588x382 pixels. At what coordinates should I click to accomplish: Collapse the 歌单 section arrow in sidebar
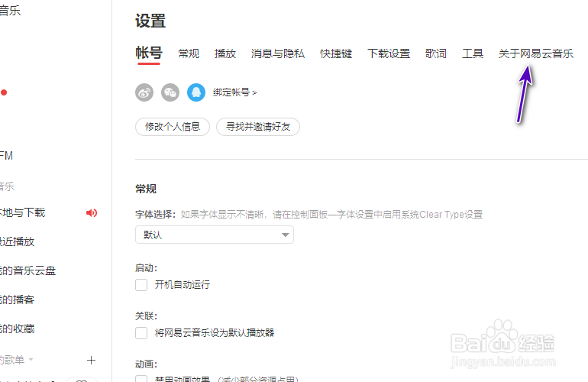pyautogui.click(x=31, y=360)
